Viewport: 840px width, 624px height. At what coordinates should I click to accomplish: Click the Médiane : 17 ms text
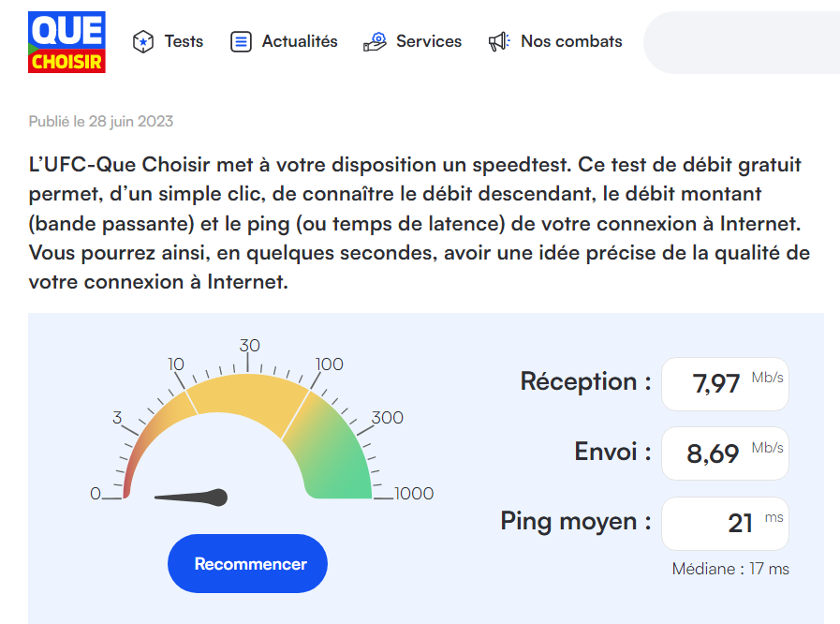pos(729,569)
